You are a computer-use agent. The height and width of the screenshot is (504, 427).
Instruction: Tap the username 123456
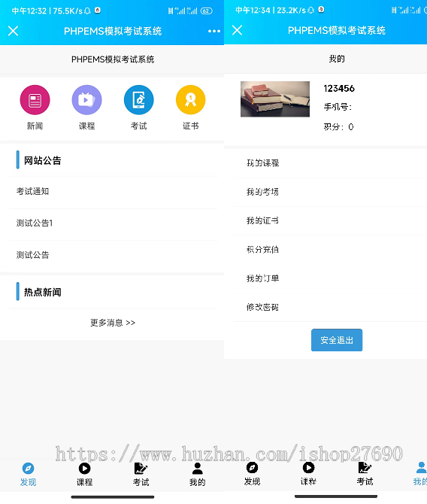coord(339,89)
